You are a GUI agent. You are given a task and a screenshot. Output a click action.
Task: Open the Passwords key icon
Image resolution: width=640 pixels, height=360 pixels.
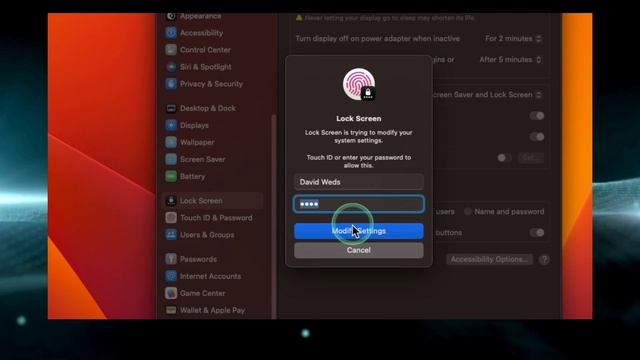coord(171,259)
